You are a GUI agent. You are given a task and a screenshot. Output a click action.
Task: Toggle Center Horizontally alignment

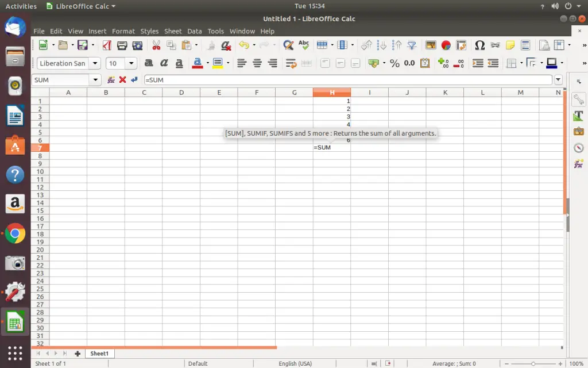[257, 63]
